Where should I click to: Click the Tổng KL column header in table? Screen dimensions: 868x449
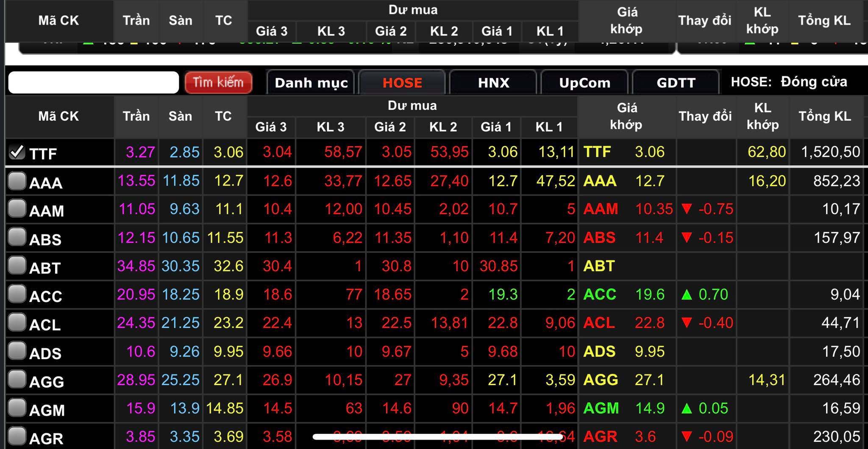click(825, 116)
